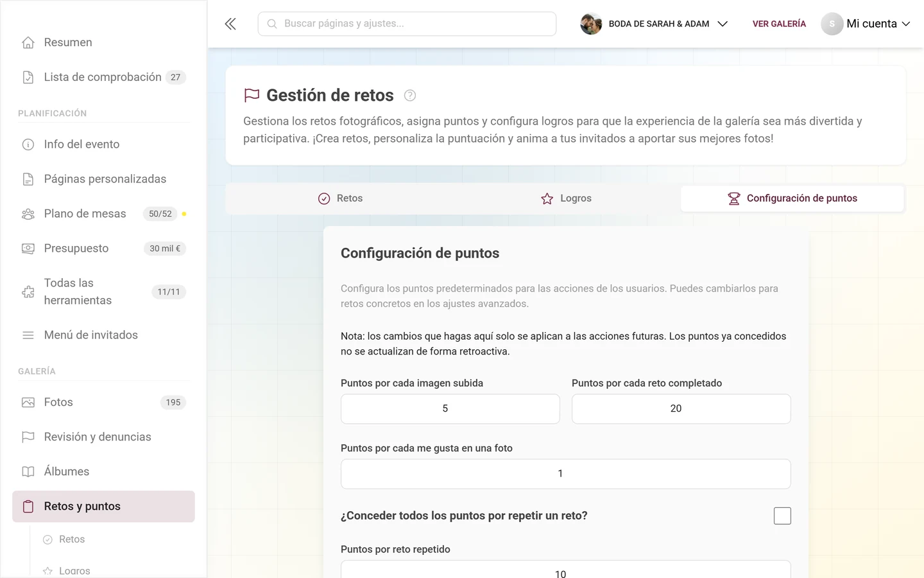The height and width of the screenshot is (578, 924).
Task: Toggle Conceder todos los puntos checkbox
Action: coord(782,516)
